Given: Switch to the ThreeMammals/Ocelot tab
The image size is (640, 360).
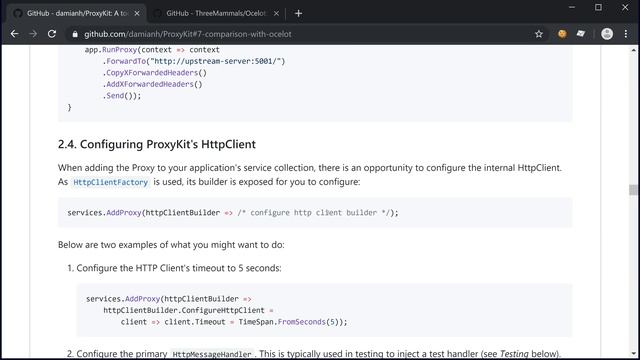Looking at the screenshot, I should click(216, 13).
